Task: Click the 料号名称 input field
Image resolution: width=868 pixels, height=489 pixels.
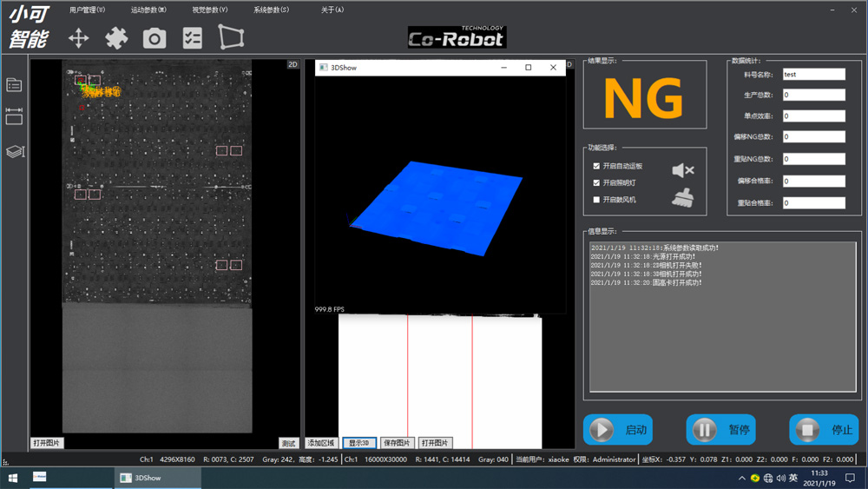Action: click(813, 75)
